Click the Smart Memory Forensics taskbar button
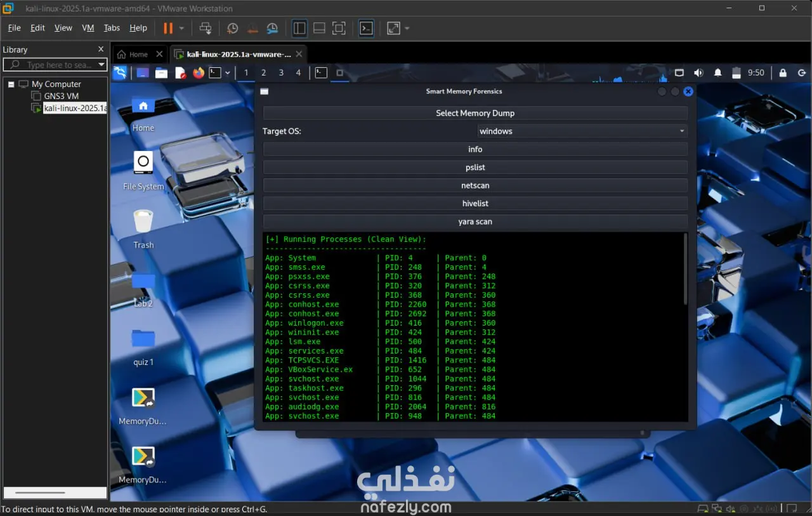Image resolution: width=812 pixels, height=516 pixels. click(x=339, y=73)
